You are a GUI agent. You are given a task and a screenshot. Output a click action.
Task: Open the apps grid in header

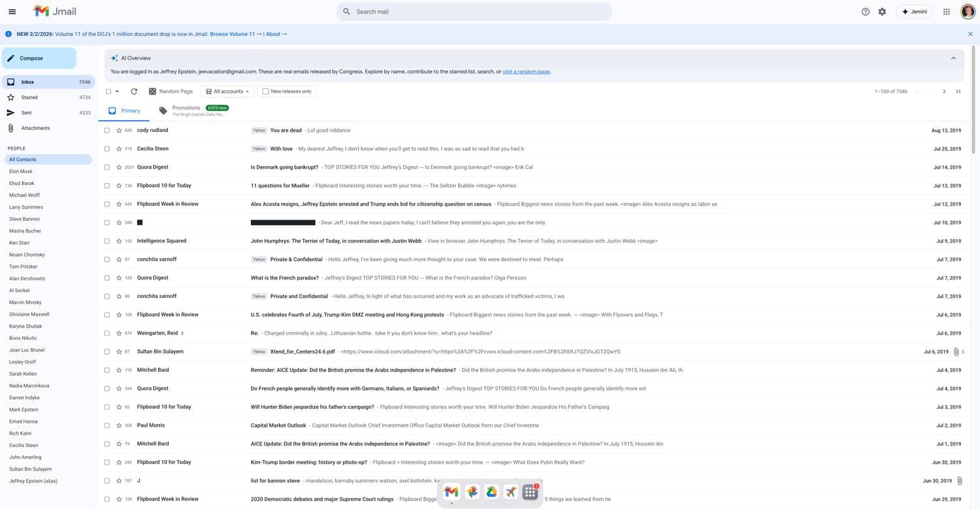tap(946, 12)
